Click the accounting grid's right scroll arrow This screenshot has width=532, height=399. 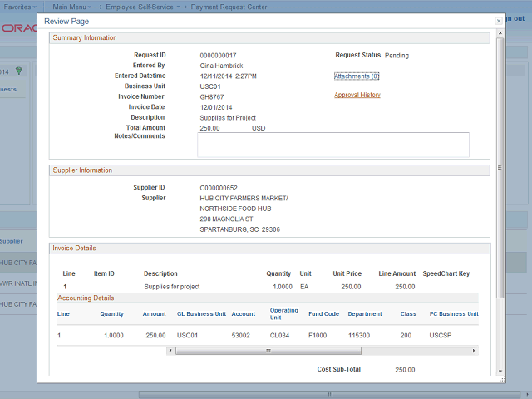(474, 351)
